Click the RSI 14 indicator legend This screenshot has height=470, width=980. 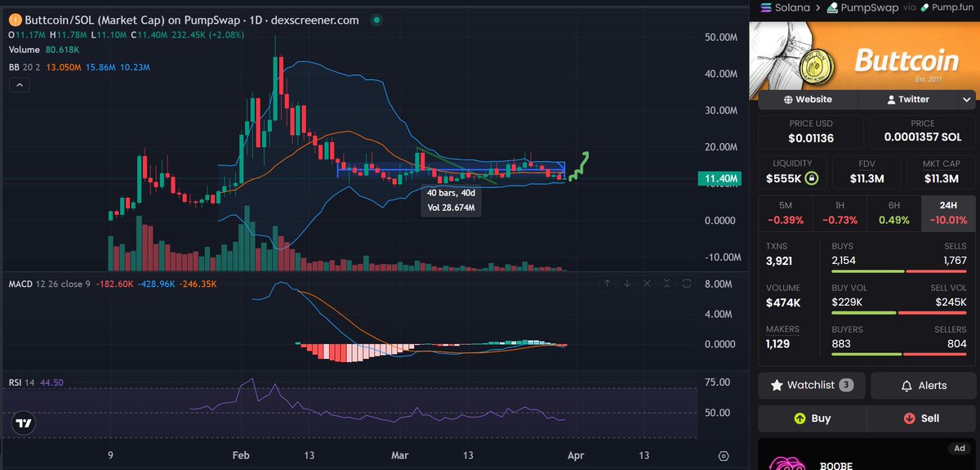point(36,383)
